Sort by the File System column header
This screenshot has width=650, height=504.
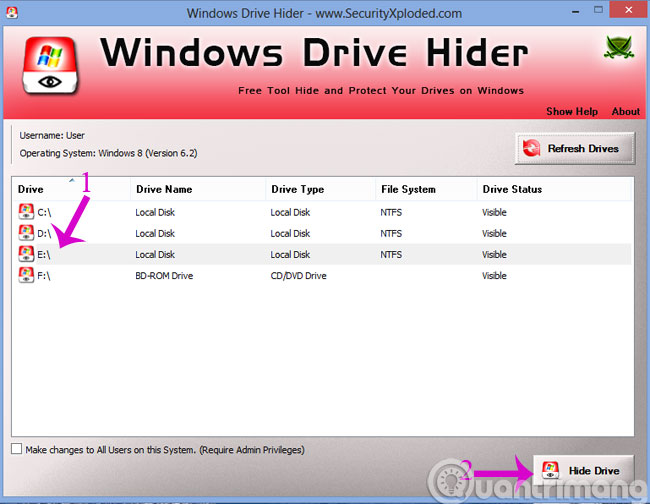[426, 189]
